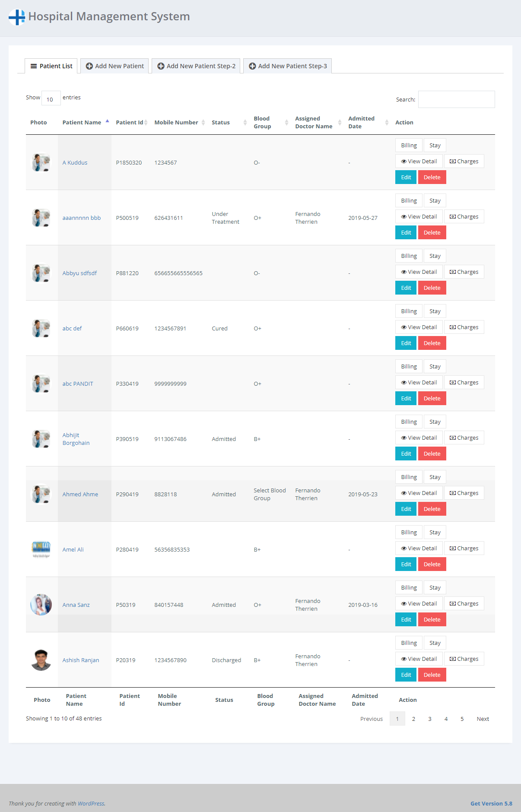
Task: Go to page 3 of results
Action: click(429, 719)
